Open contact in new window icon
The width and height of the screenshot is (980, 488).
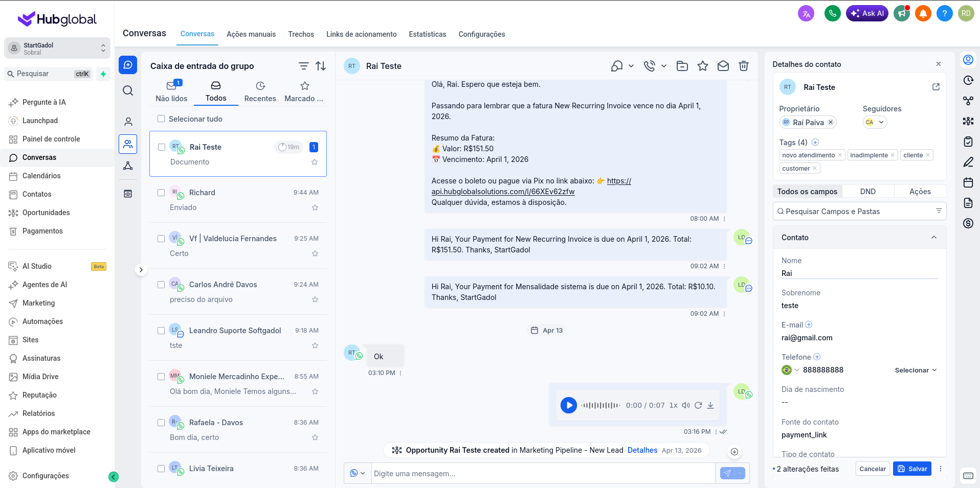[x=936, y=87]
